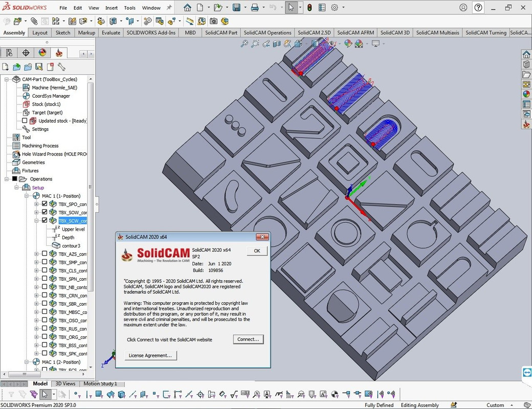Click the SolidCAM document with red X icon

[x=50, y=67]
